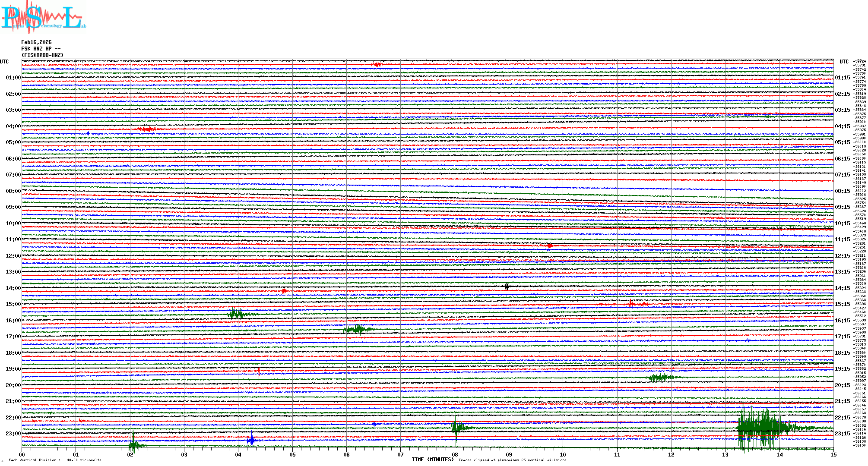Click the black spike near minute 09
Image resolution: width=868 pixels, height=466 pixels.
(x=507, y=286)
